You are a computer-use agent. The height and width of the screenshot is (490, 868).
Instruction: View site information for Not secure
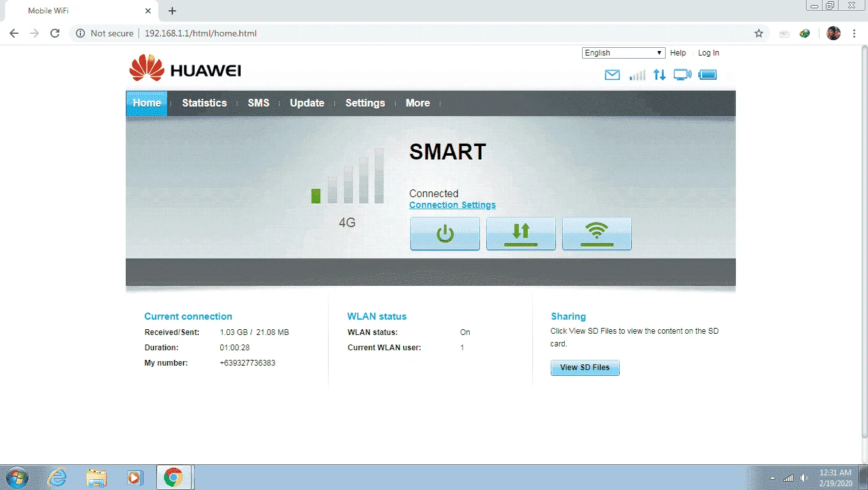pyautogui.click(x=105, y=33)
